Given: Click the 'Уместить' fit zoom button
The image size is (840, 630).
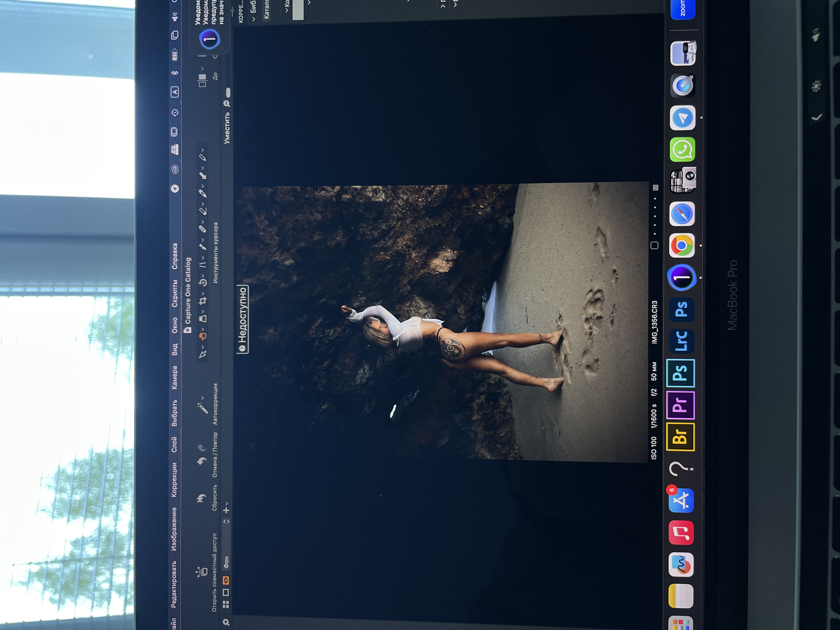Looking at the screenshot, I should [227, 128].
